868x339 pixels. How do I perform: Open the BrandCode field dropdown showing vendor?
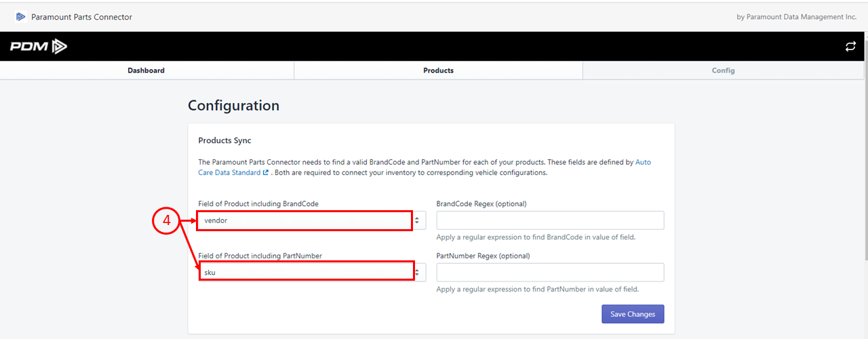[312, 220]
